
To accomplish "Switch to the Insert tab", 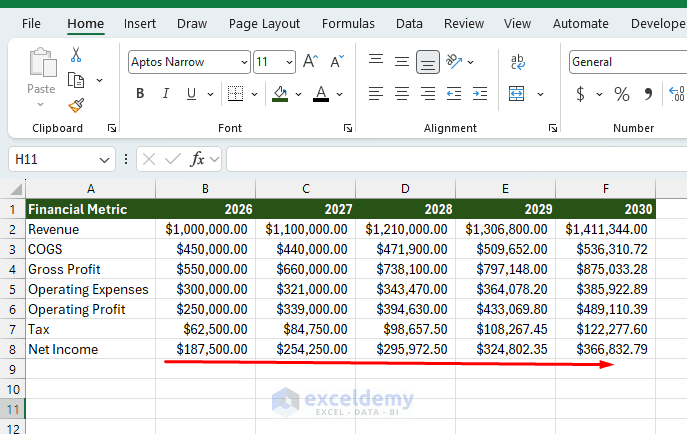I will click(x=140, y=23).
